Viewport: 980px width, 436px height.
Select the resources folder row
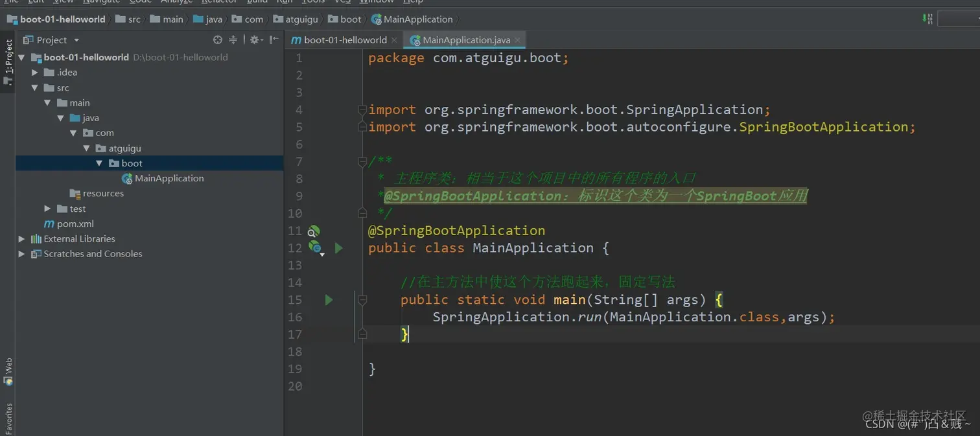tap(150, 194)
